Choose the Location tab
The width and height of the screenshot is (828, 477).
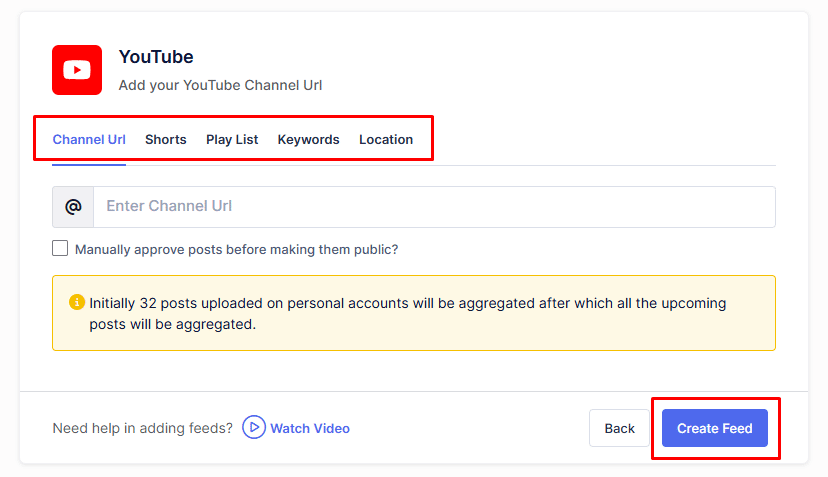coord(386,140)
